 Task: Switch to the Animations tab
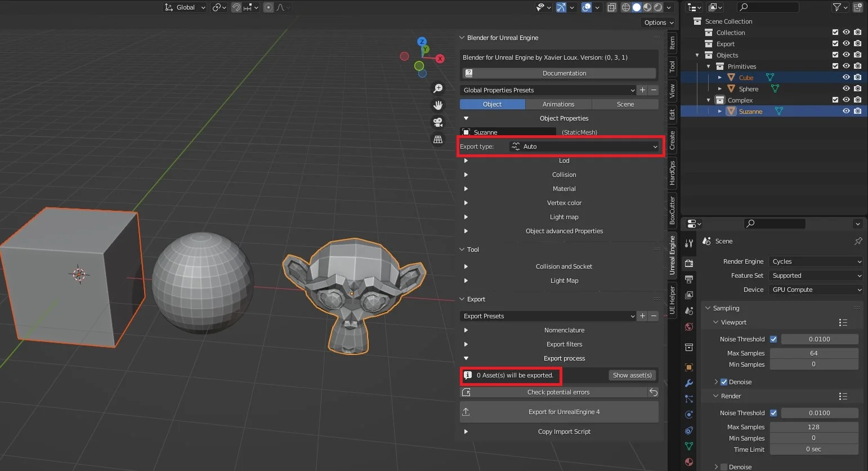558,104
